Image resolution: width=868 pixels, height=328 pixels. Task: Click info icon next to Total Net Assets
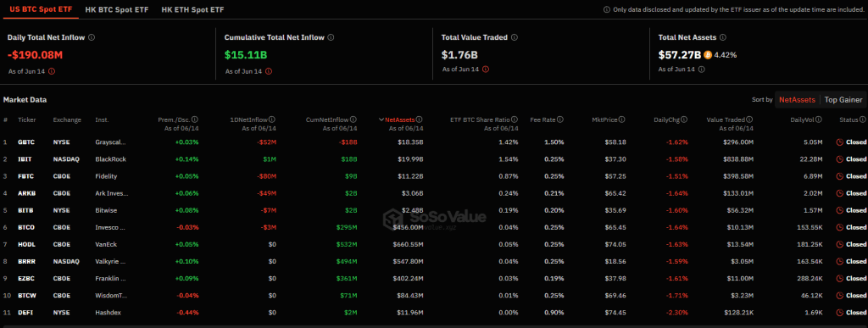tap(724, 37)
